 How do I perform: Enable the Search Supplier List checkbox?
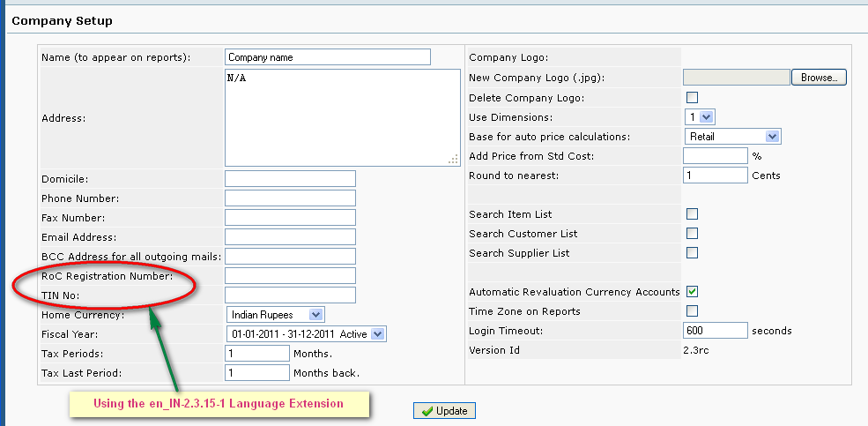point(692,253)
